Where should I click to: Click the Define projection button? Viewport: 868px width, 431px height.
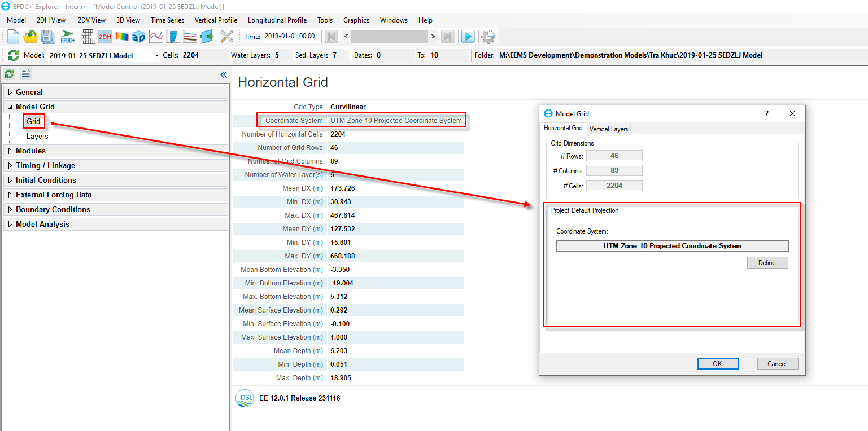(x=767, y=263)
